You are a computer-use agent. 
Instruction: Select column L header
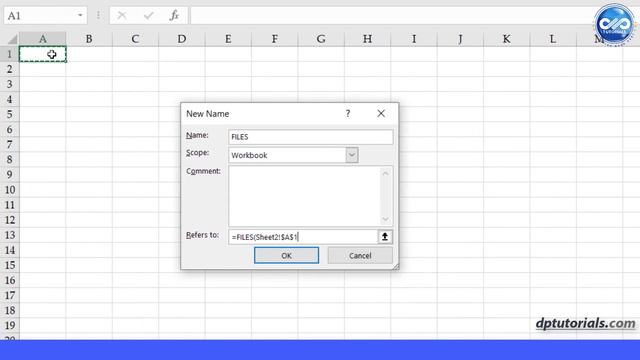553,39
